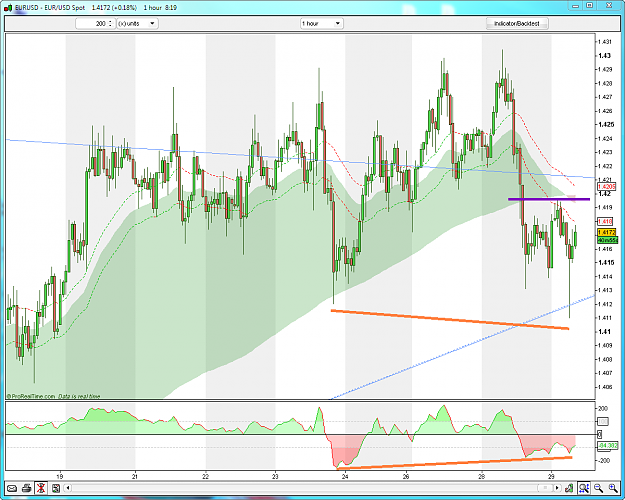Click the horizontal scrollbar thumb near right end
This screenshot has height=500, width=625.
[544, 488]
